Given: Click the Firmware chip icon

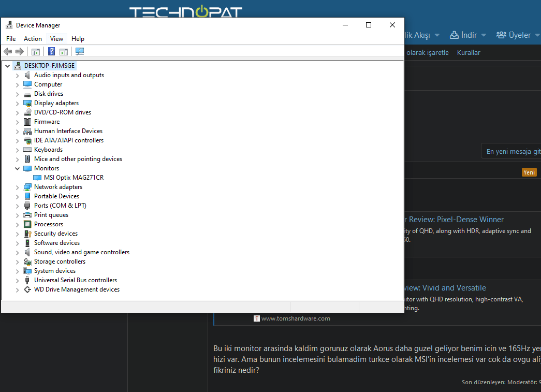Looking at the screenshot, I should (x=27, y=122).
